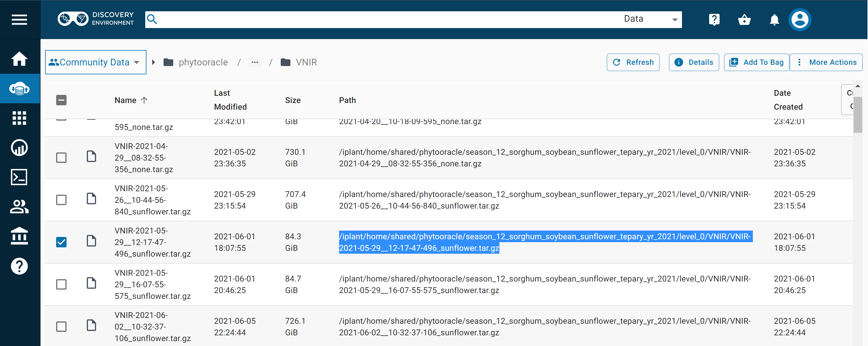Click the VNIR folder breadcrumb
Viewport: 868px width, 346px height.
[x=299, y=62]
